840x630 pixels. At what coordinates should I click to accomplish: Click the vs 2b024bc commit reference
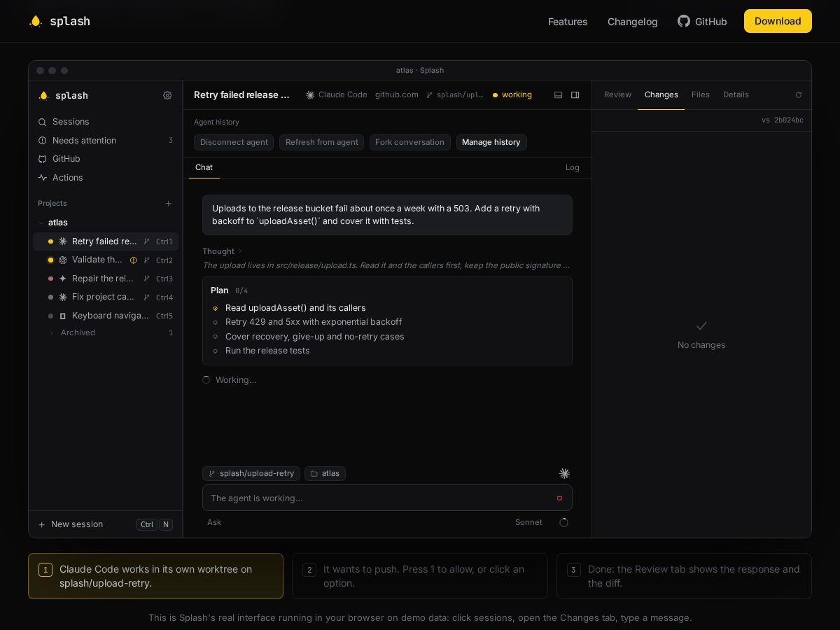(783, 120)
